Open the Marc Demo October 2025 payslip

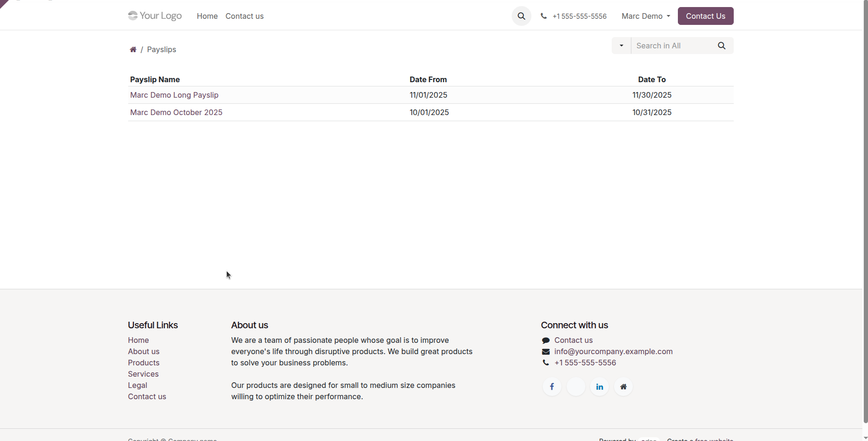coord(176,112)
